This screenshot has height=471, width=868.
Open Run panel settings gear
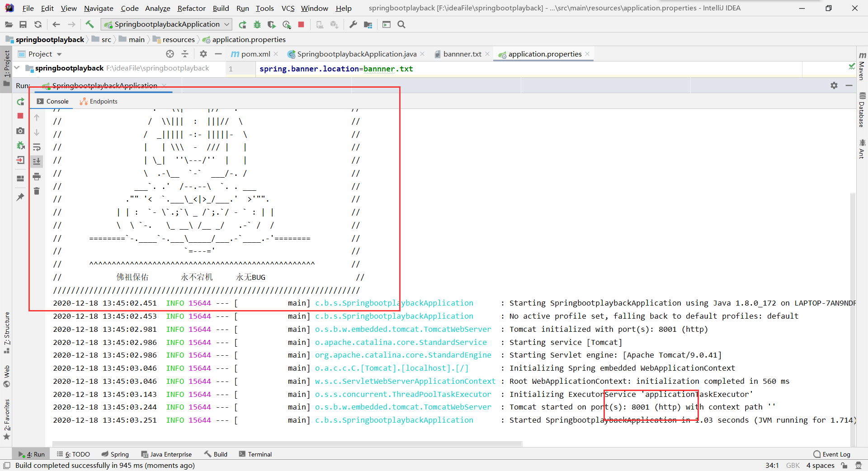point(834,85)
